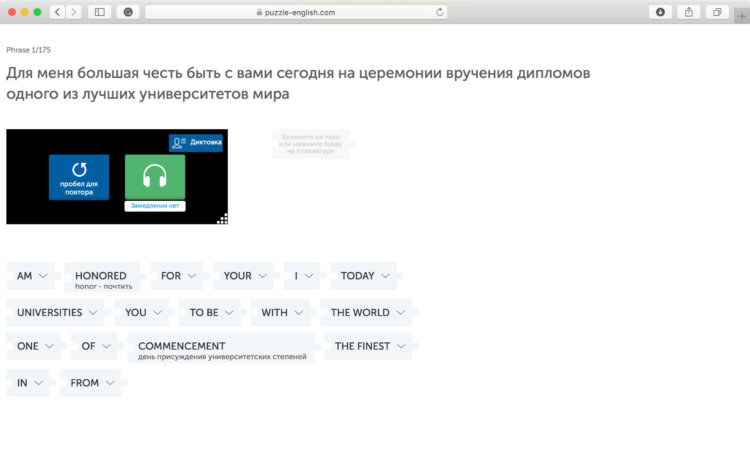This screenshot has height=451, width=750.
Task: Expand the chevron on the TODAY piece
Action: tap(386, 276)
